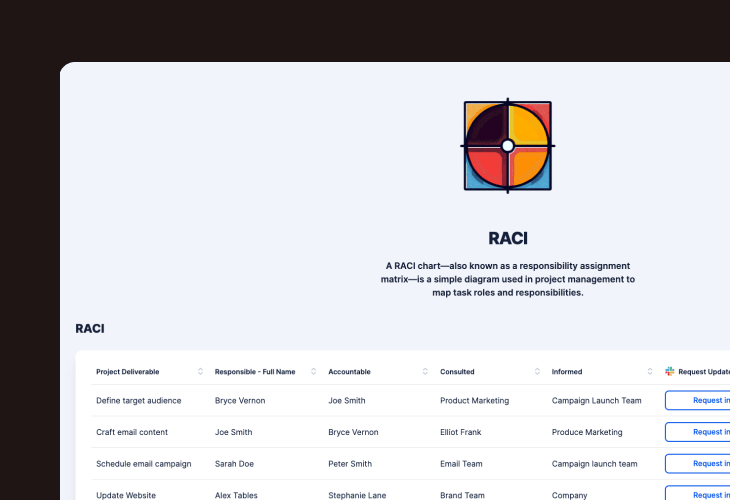
Task: Sort the Informed column using its arrows
Action: [x=651, y=371]
